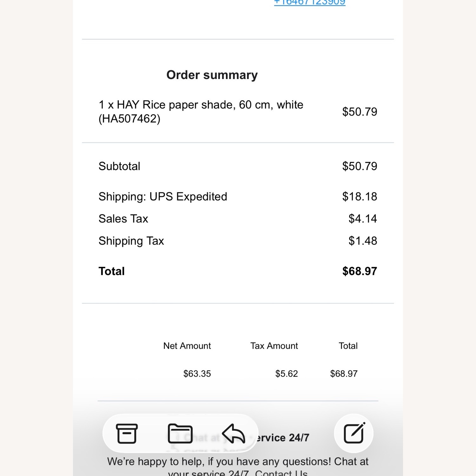The height and width of the screenshot is (476, 476).
Task: Tap the Tax Amount column header
Action: (274, 346)
